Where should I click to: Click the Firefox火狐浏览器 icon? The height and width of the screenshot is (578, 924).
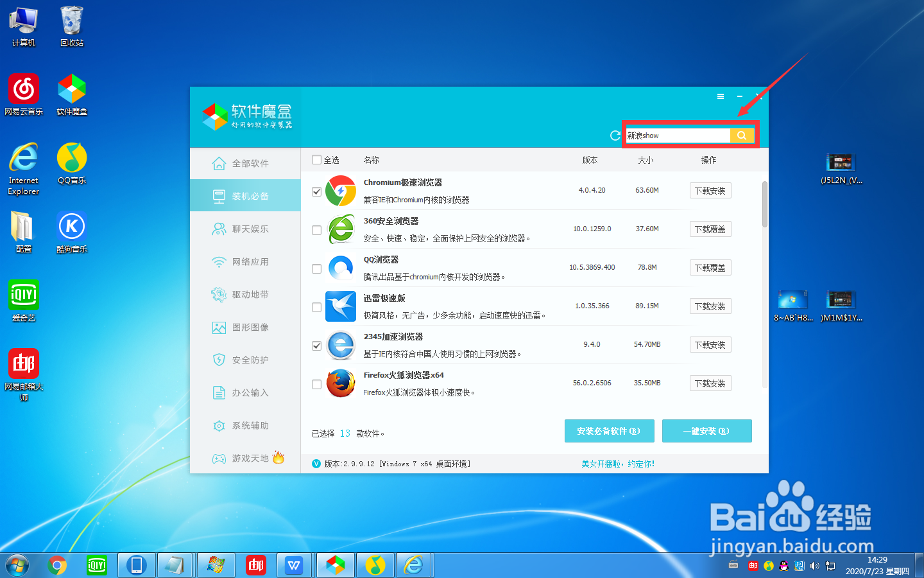pyautogui.click(x=341, y=383)
